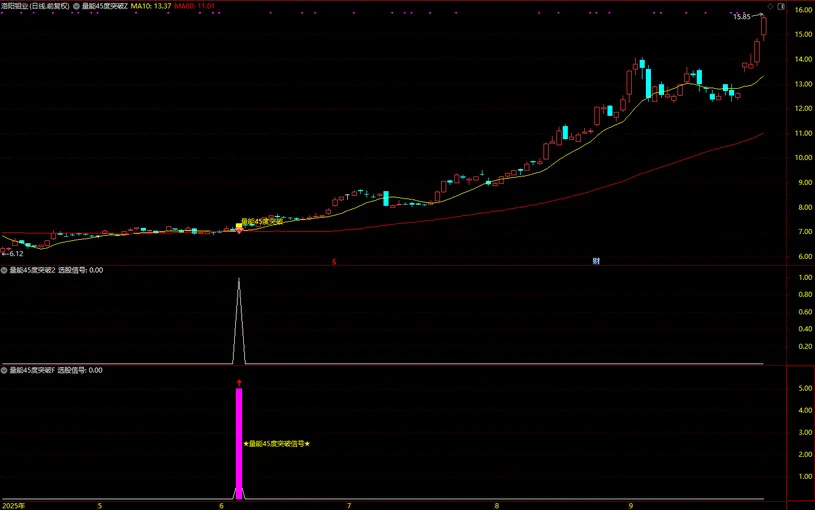This screenshot has width=815, height=510.
Task: Click the diamond icon at top right
Action: click(770, 6)
